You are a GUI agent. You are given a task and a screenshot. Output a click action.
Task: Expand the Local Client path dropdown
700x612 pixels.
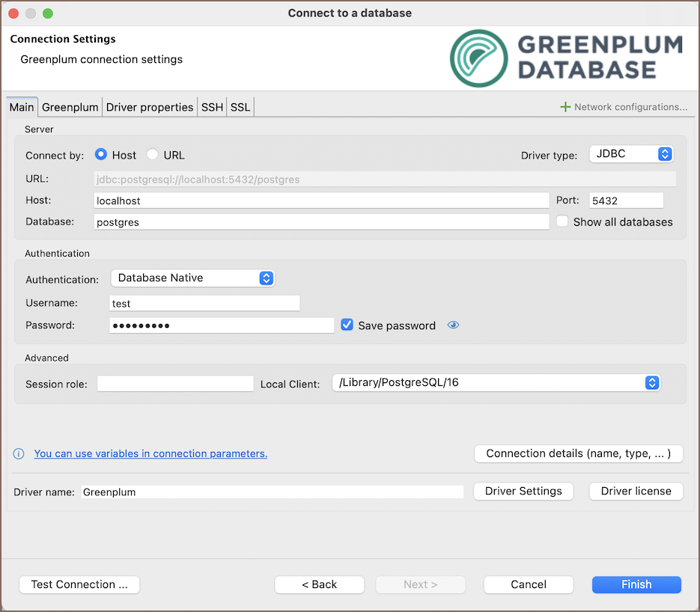496,383
